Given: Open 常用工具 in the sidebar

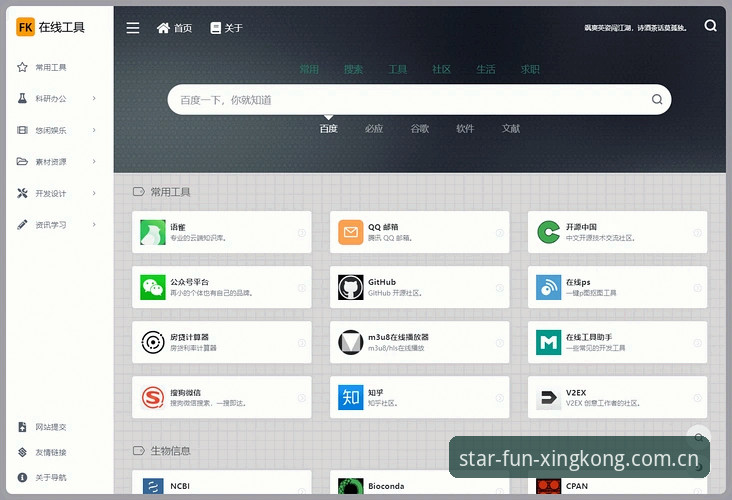Looking at the screenshot, I should [51, 68].
